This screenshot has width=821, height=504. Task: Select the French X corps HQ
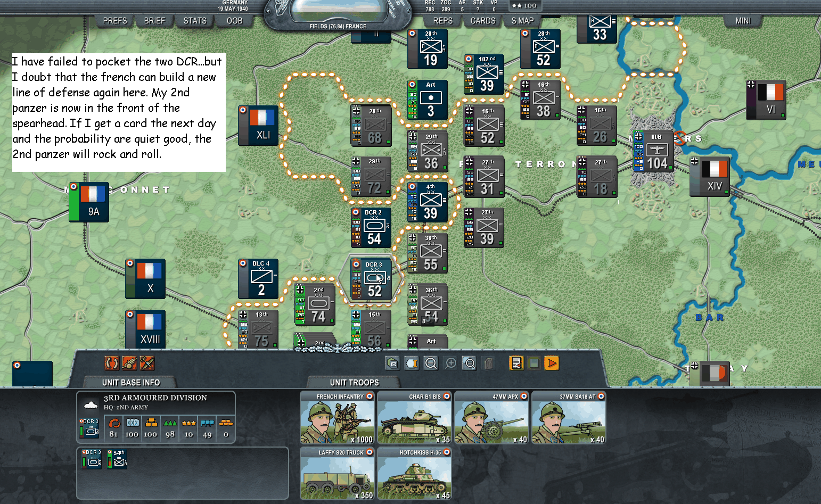[x=146, y=279]
